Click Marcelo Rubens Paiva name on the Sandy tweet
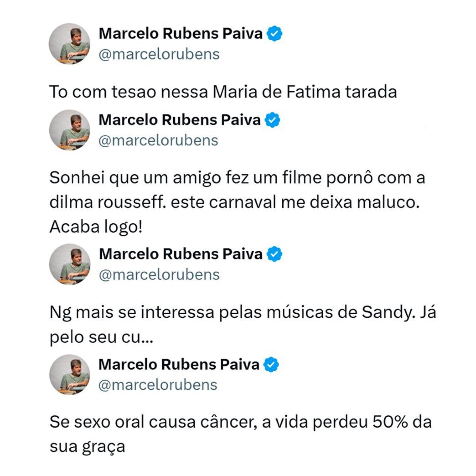The height and width of the screenshot is (476, 476). pos(180,254)
